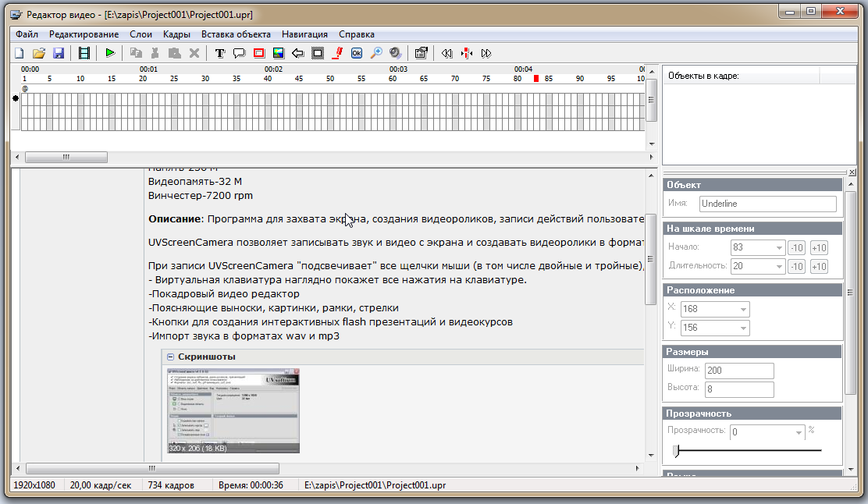868x504 pixels.
Task: Open a project with the folder icon
Action: click(39, 53)
